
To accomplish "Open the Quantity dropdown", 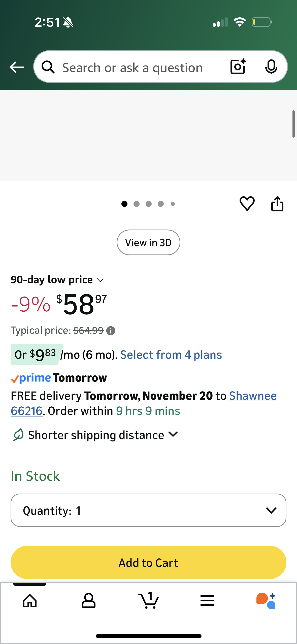I will point(148,510).
